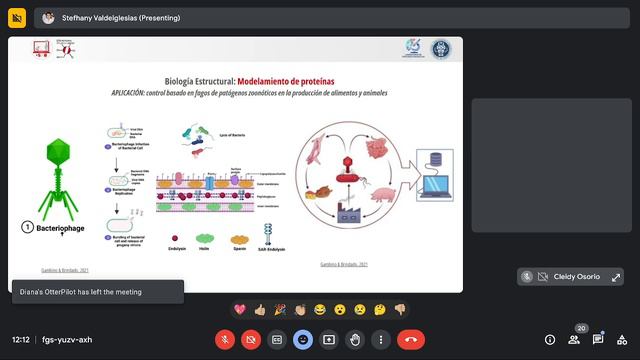This screenshot has height=360, width=640.
Task: Close the emoji reactions bar
Action: click(303, 340)
